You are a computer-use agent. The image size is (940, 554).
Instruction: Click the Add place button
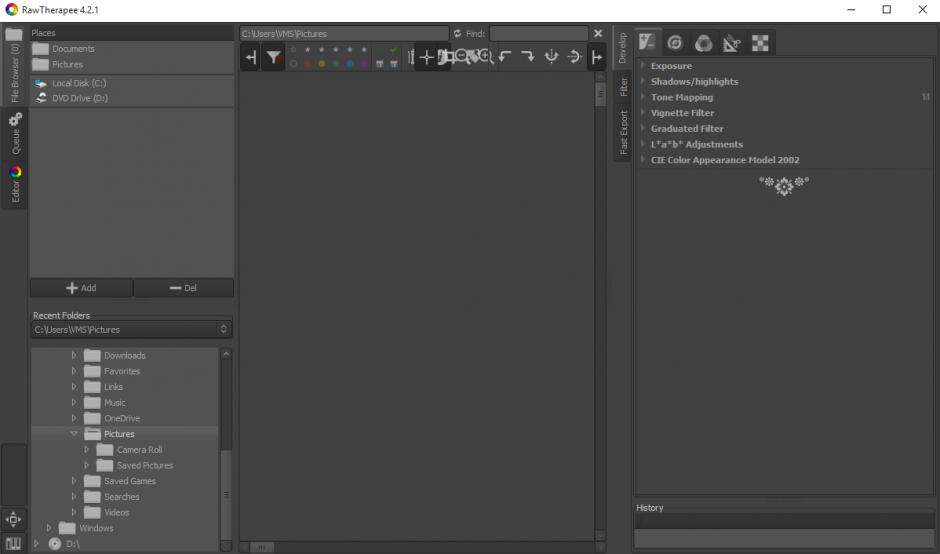82,288
